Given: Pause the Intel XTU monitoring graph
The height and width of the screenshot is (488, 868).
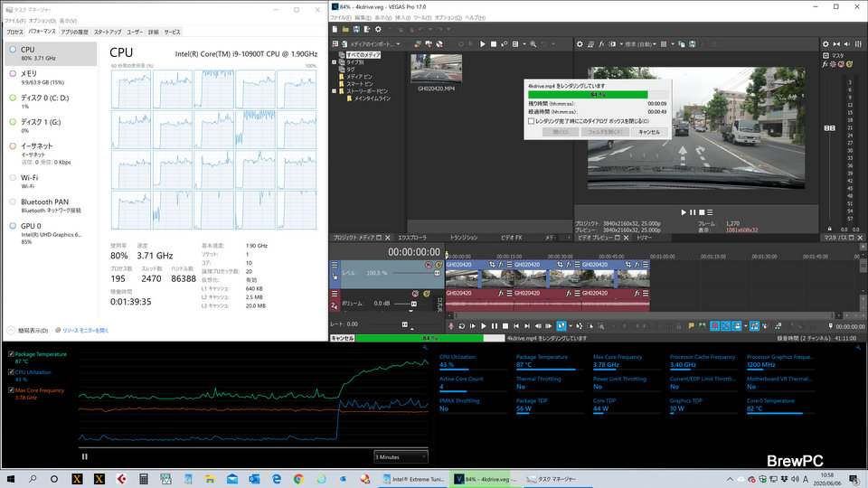Looking at the screenshot, I should click(x=85, y=456).
